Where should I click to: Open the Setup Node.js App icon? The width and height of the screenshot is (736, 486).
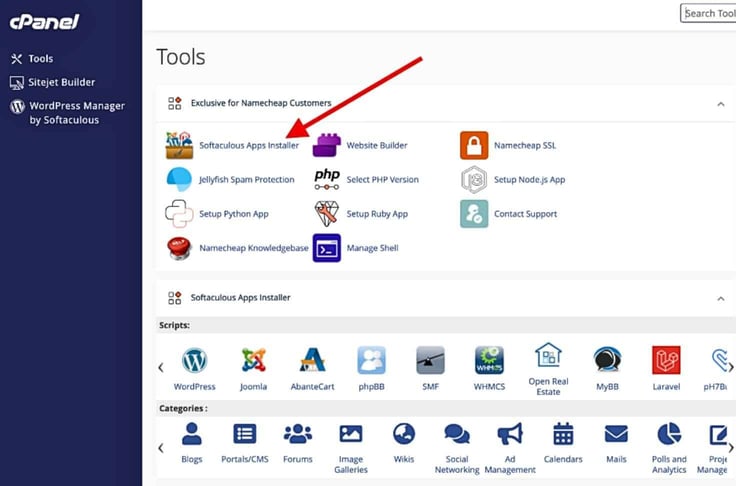pyautogui.click(x=474, y=179)
